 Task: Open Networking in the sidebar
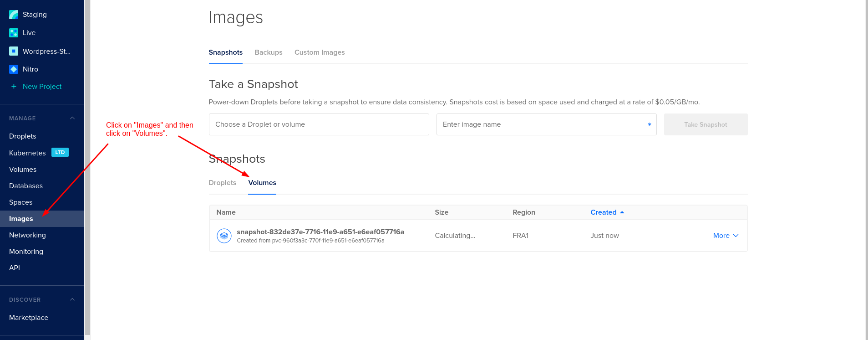click(x=27, y=235)
